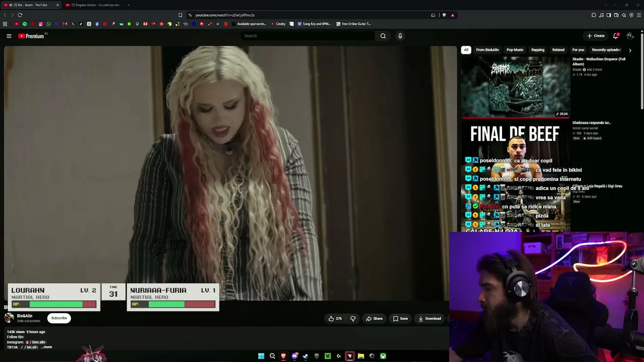Screen dimensions: 644x362
Task: Select the 'Recently uploaded' filter chip
Action: [606, 50]
